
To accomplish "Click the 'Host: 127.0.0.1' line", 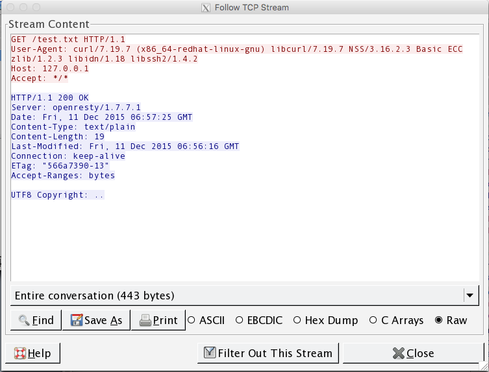I will click(50, 68).
